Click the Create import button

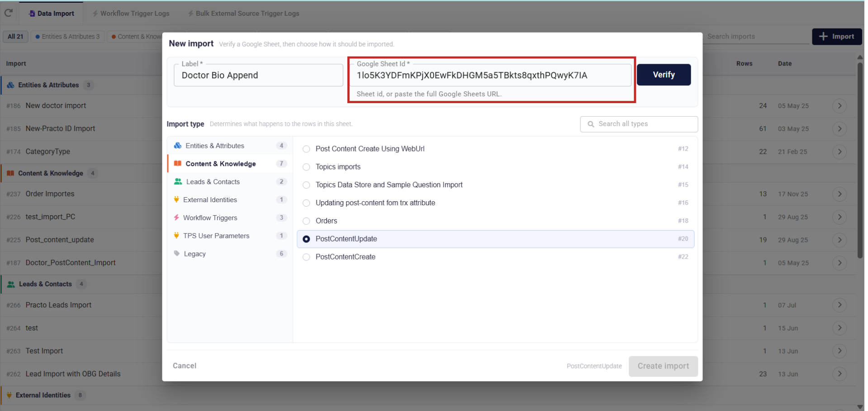click(663, 366)
